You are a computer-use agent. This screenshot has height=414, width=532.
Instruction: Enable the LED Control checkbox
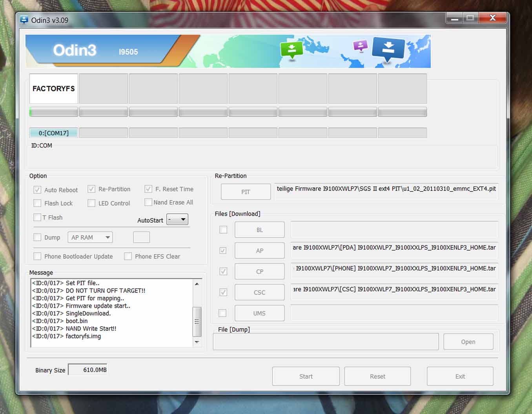coord(91,203)
